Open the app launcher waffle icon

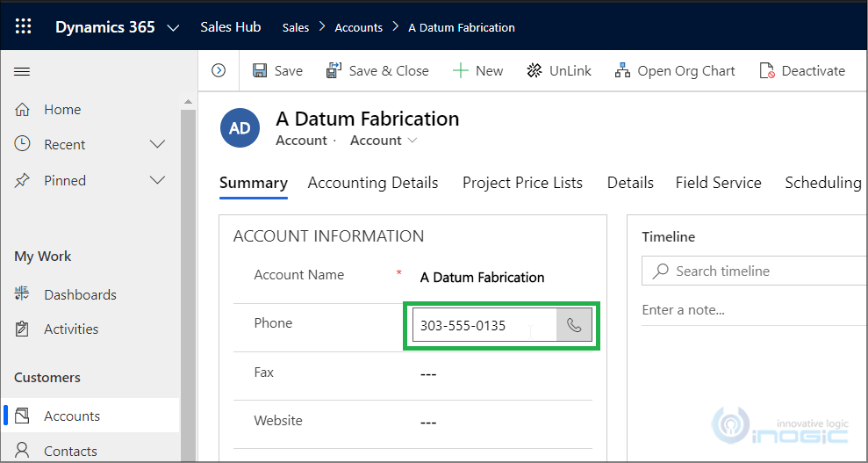click(x=23, y=26)
